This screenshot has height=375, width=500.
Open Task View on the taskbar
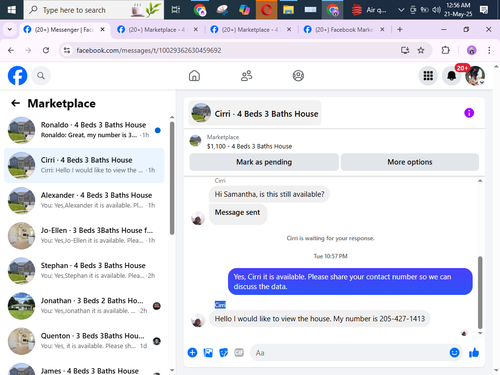(176, 10)
